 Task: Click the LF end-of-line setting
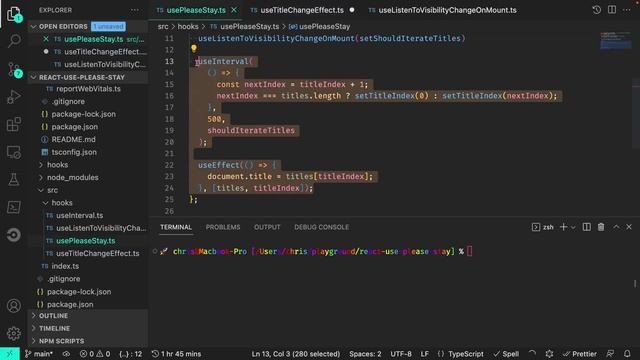click(x=424, y=353)
